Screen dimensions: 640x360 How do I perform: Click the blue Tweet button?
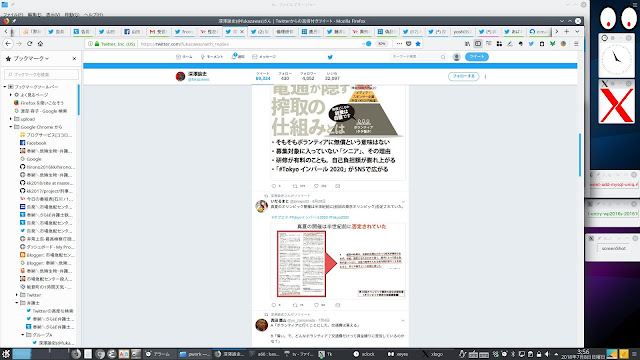point(477,57)
